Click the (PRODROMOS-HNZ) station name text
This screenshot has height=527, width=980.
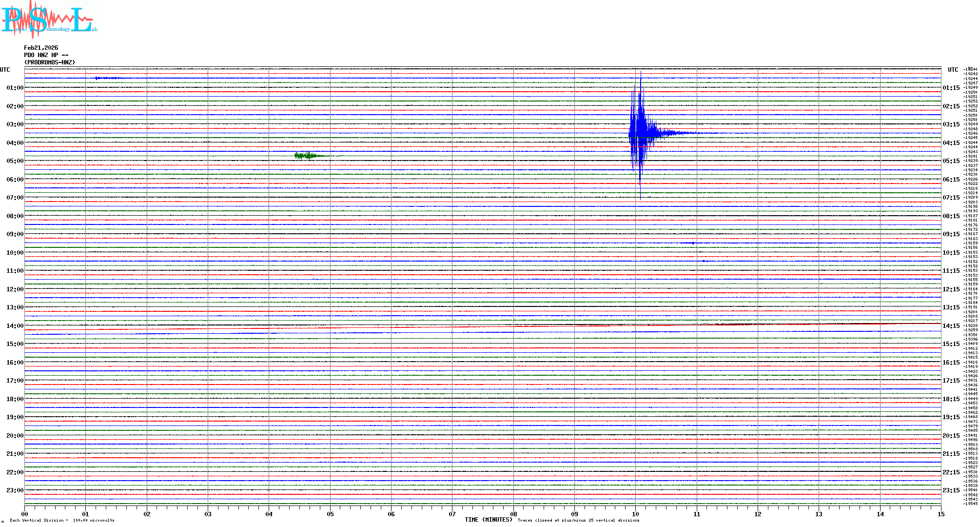click(50, 62)
